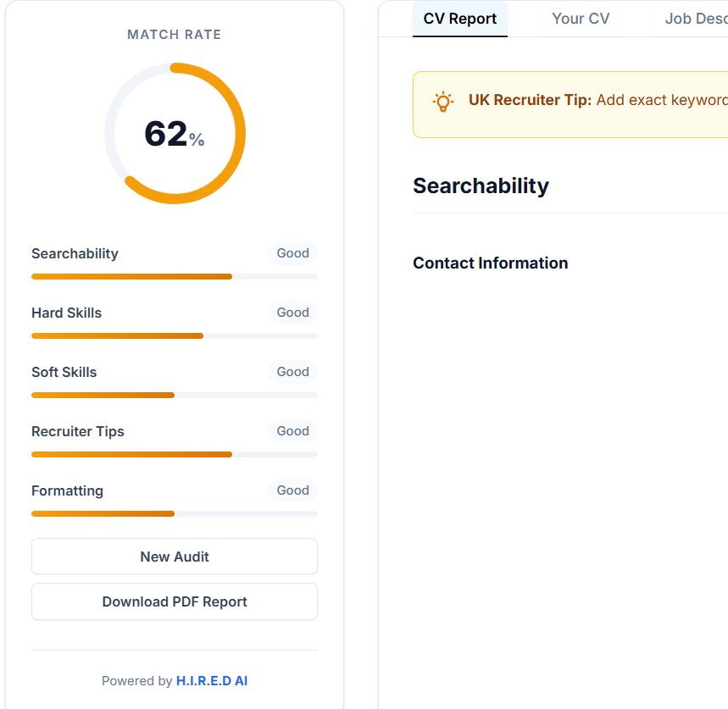
Task: Click the Good badge beside Hard Skills
Action: click(x=292, y=313)
